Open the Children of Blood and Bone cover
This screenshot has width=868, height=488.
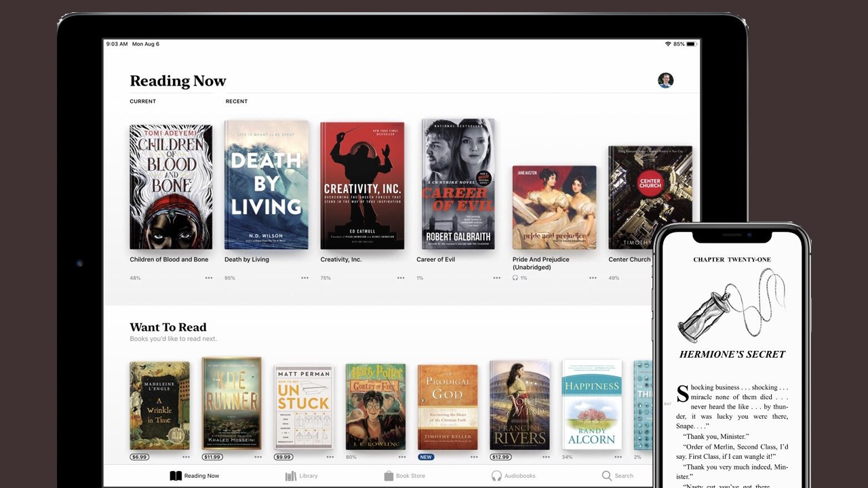[171, 187]
